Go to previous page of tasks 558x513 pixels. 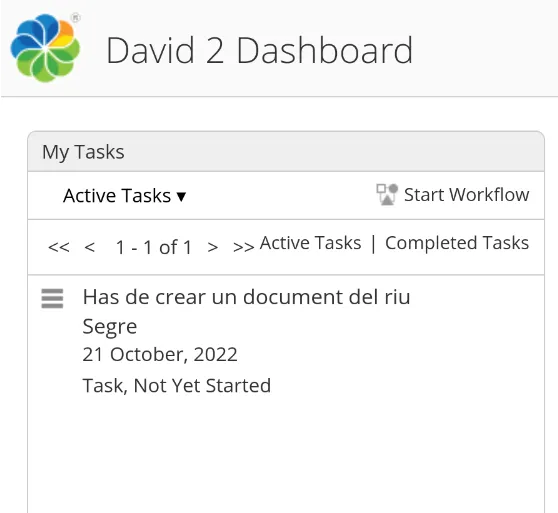(x=90, y=247)
